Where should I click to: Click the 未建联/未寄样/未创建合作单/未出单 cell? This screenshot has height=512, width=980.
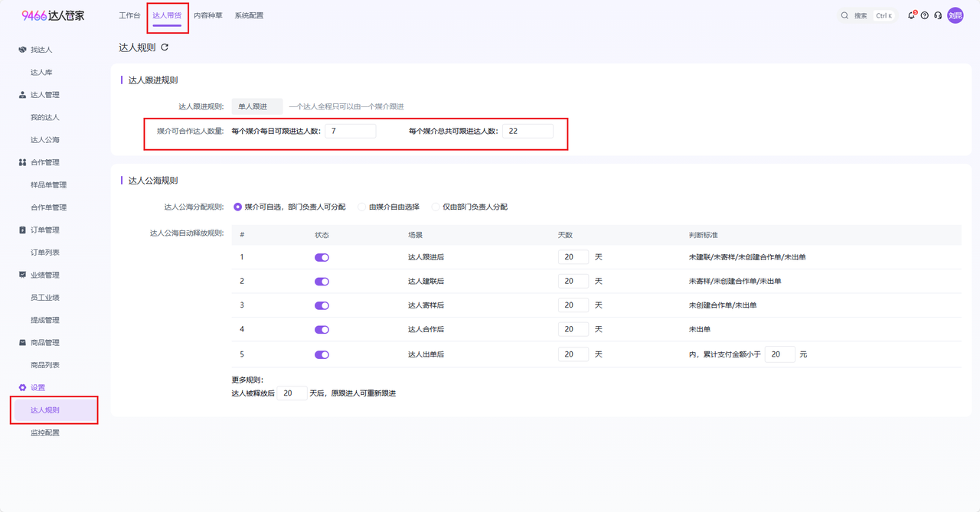pyautogui.click(x=747, y=257)
